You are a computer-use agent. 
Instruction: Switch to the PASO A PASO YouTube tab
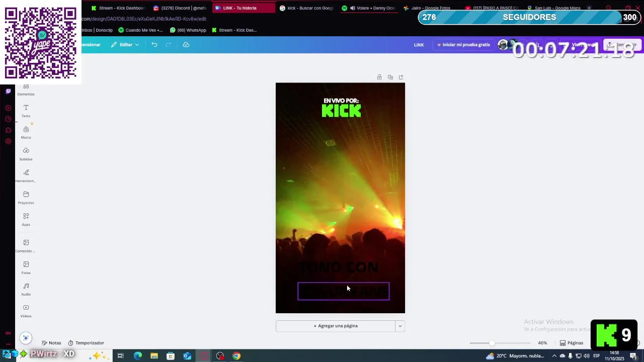tap(492, 8)
